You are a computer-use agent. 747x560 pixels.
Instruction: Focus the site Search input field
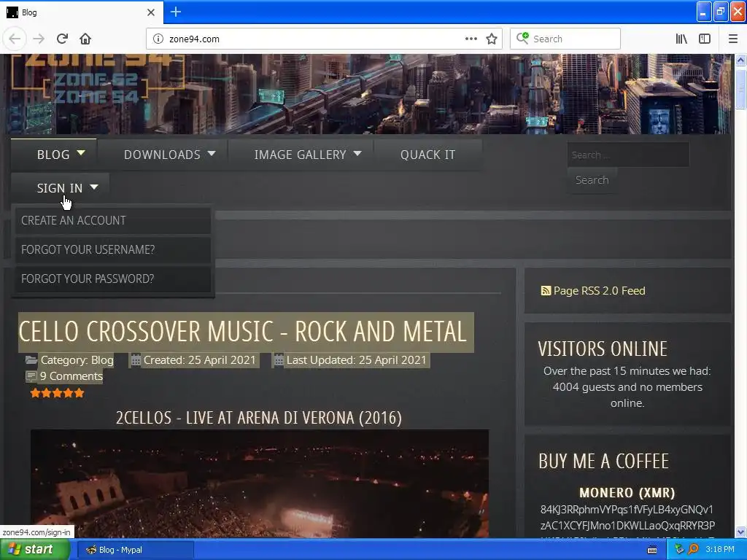[628, 155]
